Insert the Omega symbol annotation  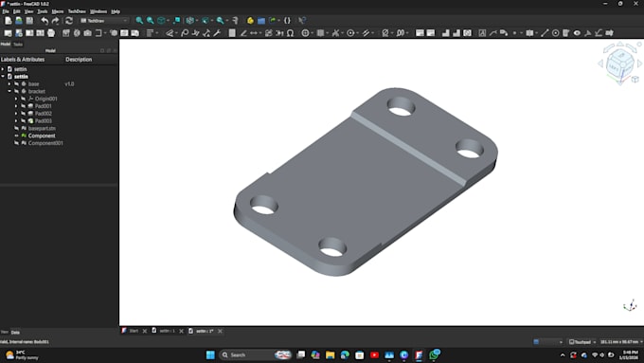coord(291,33)
